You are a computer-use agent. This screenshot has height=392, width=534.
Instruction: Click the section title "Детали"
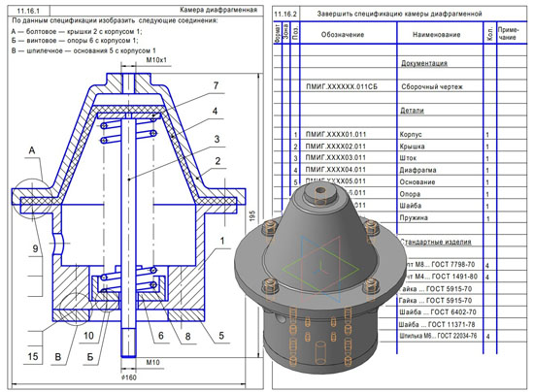tap(412, 111)
